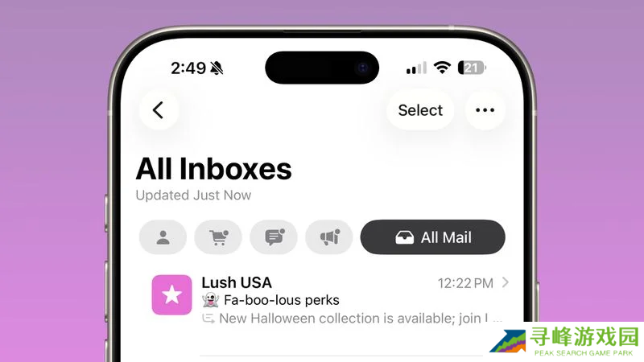Switch to the Promotions megaphone category
644x362 pixels.
click(x=329, y=237)
